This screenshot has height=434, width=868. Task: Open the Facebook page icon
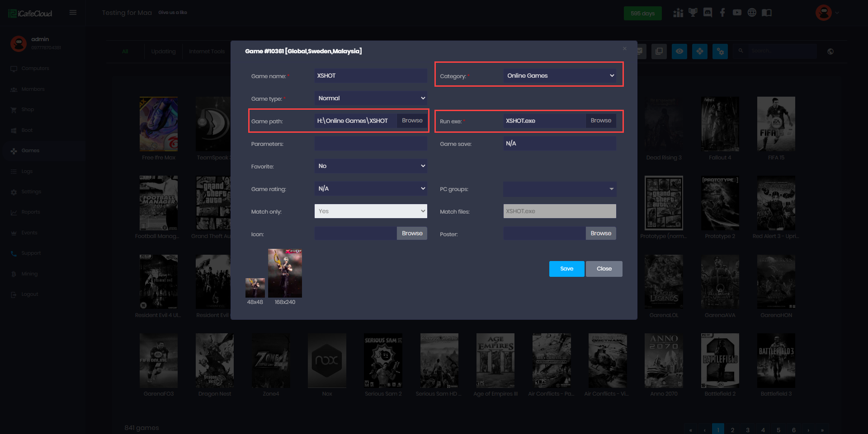coord(722,13)
